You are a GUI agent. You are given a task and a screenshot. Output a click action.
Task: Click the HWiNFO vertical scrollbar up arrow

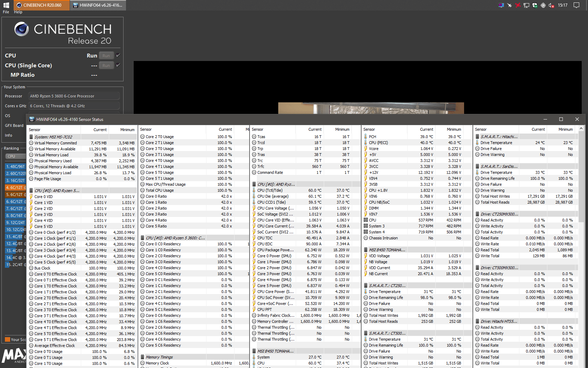pos(581,129)
